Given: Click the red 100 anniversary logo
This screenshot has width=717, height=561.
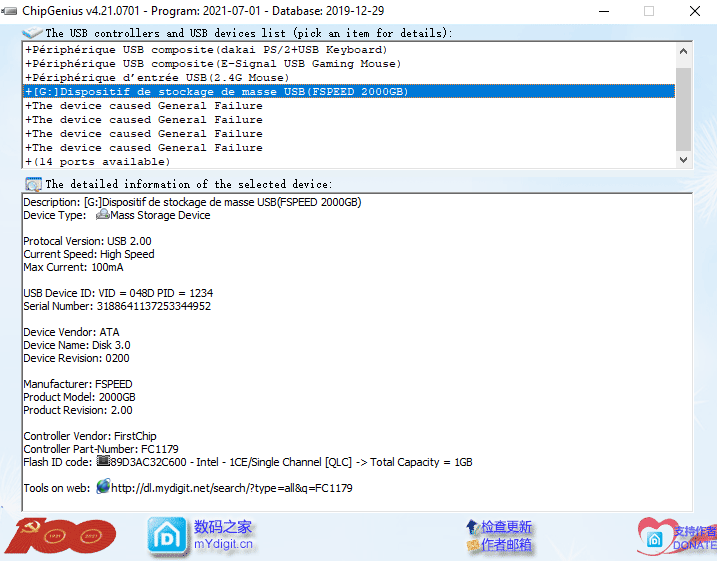Looking at the screenshot, I should tap(62, 535).
